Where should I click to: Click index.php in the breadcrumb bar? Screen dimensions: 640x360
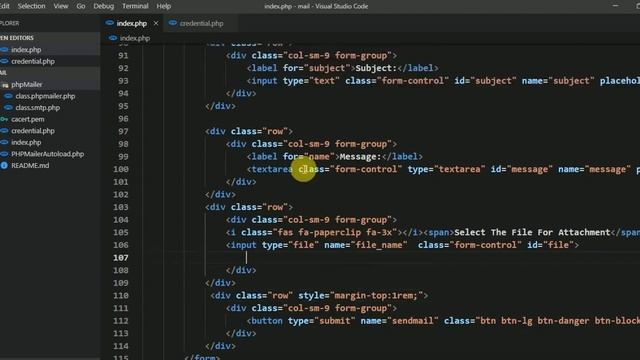[x=135, y=38]
